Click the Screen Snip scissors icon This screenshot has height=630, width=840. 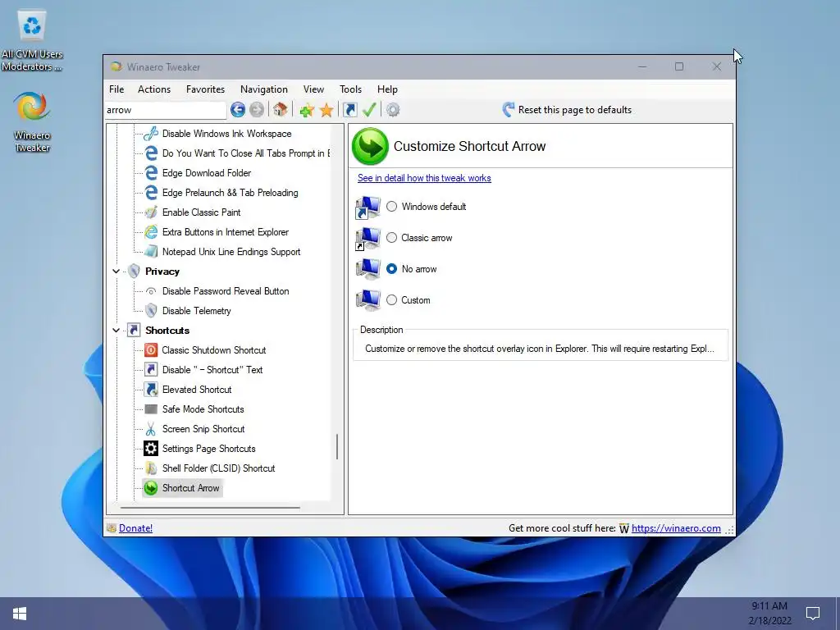point(151,428)
